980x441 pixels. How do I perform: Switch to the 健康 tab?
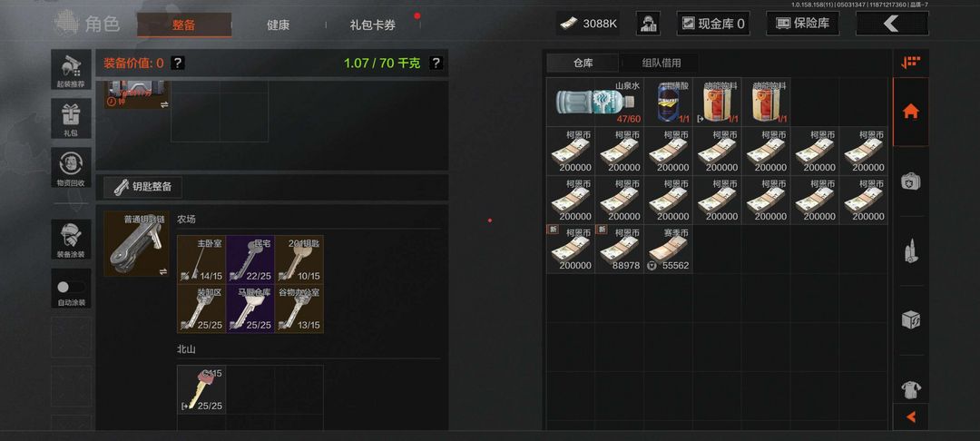point(279,25)
